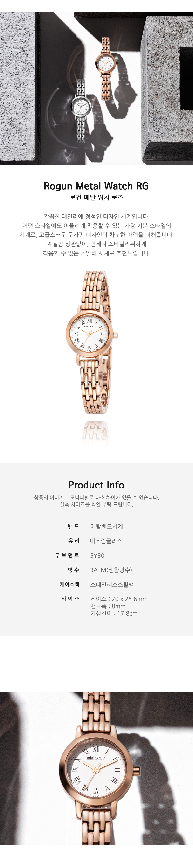Click the Product Info heading
This screenshot has height=868, width=193.
pos(96,485)
